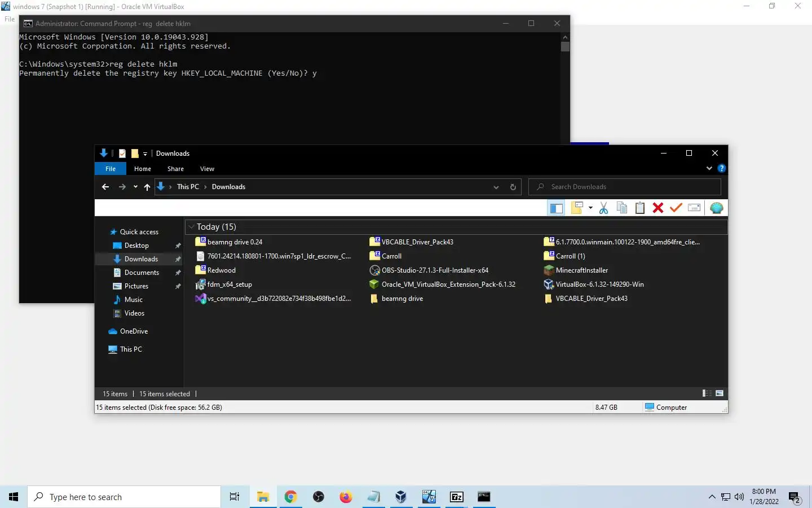Screen dimensions: 812x508
Task: Click the Command Prompt title bar icon
Action: click(28, 24)
